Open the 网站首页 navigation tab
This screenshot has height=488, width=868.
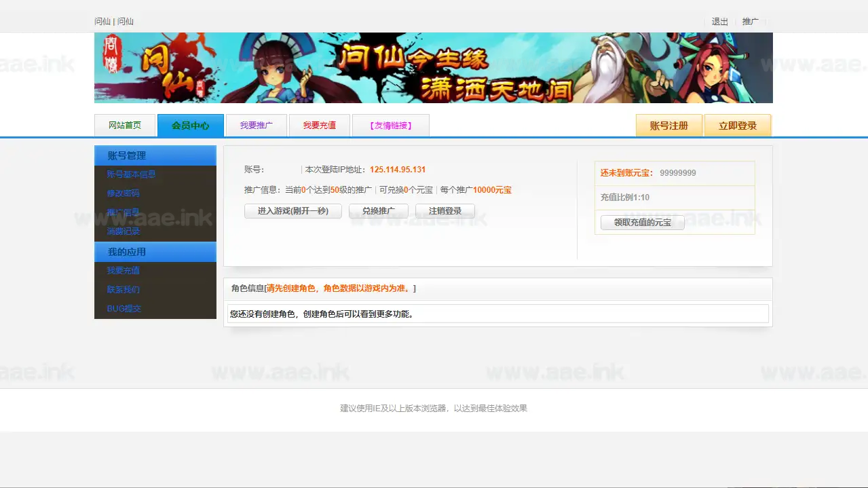[x=125, y=126]
